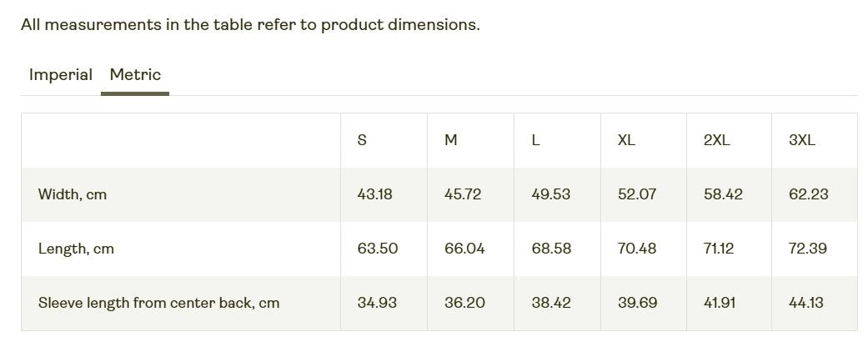Click the 38.42 sleeve length for L
This screenshot has width=868, height=342.
551,303
